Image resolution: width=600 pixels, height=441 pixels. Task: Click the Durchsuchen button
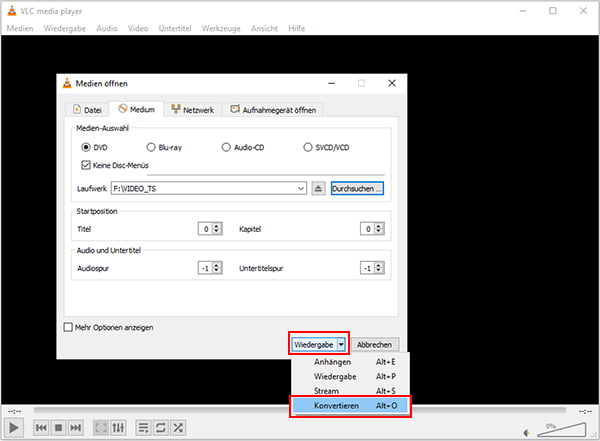pos(357,188)
